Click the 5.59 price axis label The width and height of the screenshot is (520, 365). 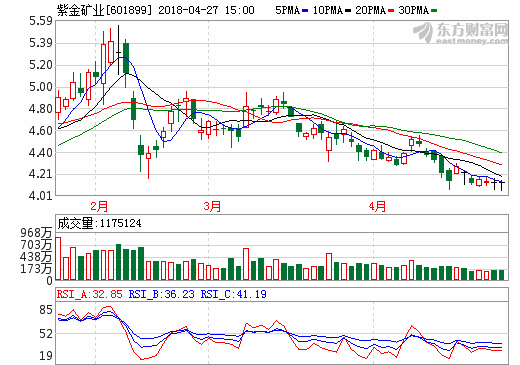pyautogui.click(x=41, y=21)
